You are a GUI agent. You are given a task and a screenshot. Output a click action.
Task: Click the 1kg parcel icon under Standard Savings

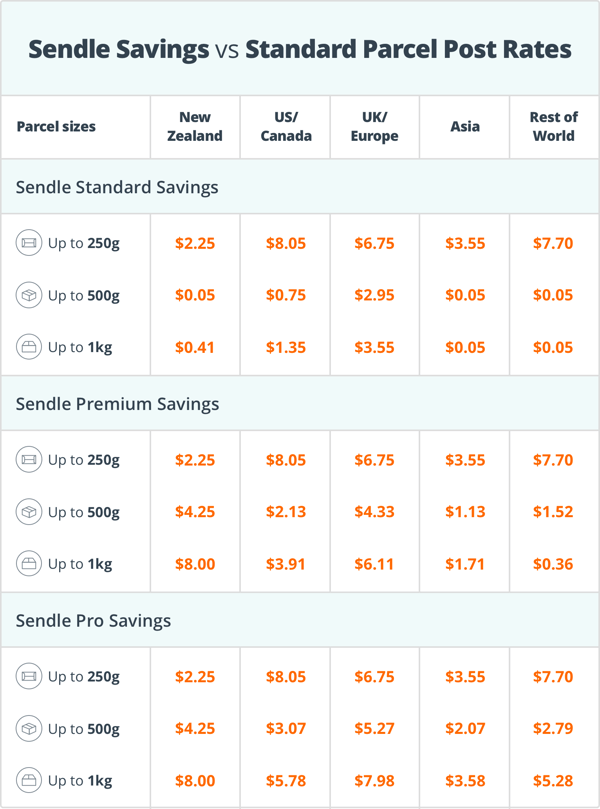tap(29, 347)
